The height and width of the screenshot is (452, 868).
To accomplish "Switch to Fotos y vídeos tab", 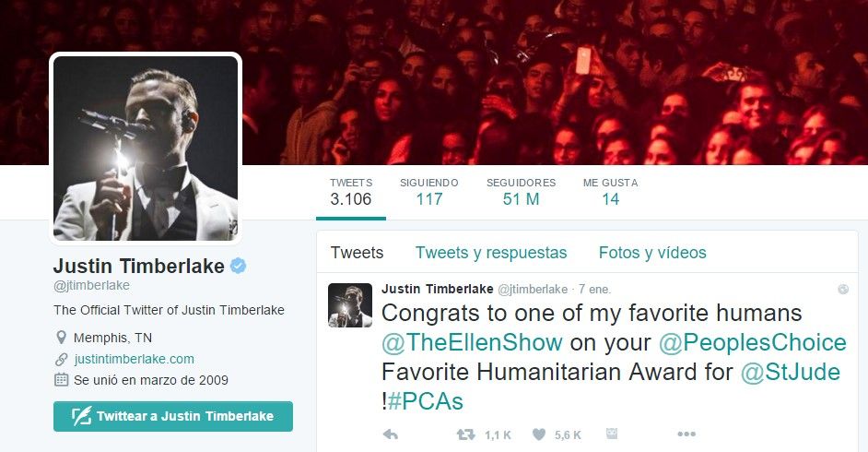I will [x=652, y=253].
